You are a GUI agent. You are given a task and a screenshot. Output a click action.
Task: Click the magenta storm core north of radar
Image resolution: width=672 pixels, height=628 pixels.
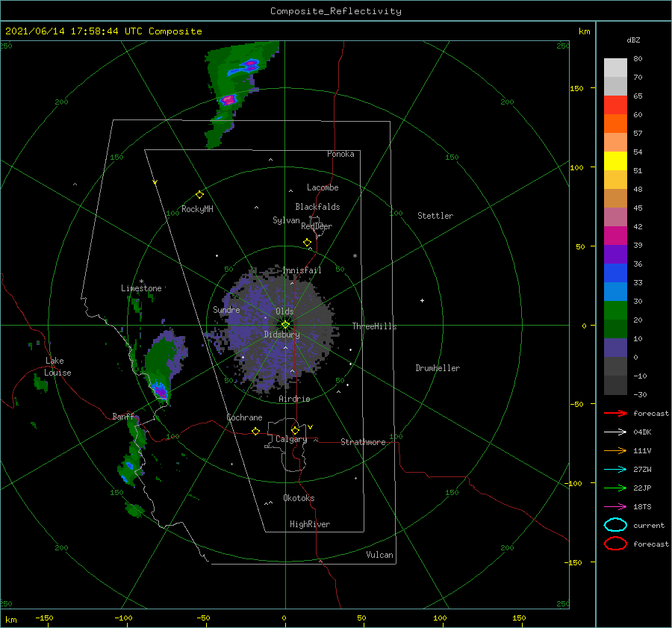[x=228, y=100]
